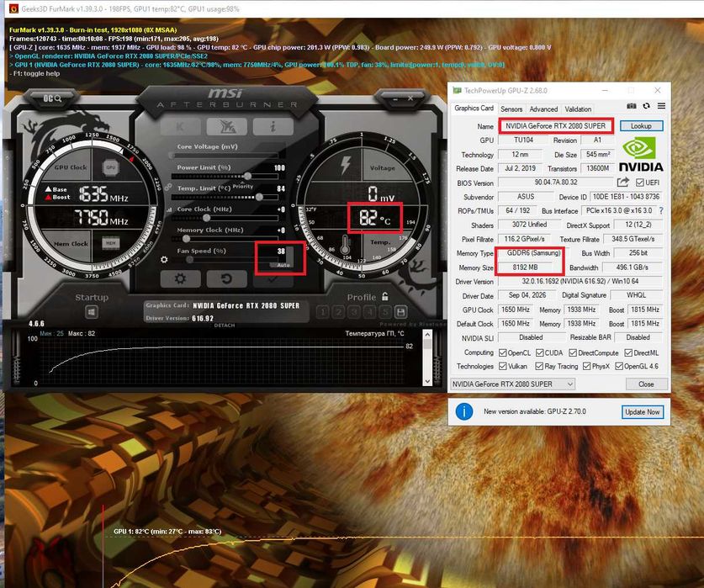Screen dimensions: 704x588
Task: Click monitoring graph scrollbar up arrow
Action: coord(427,334)
